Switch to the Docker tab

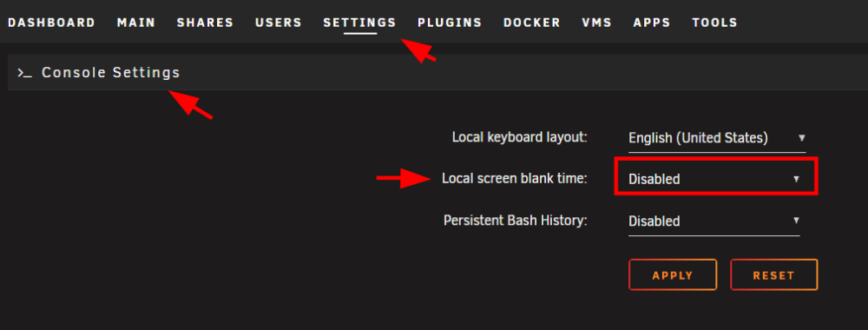coord(532,23)
